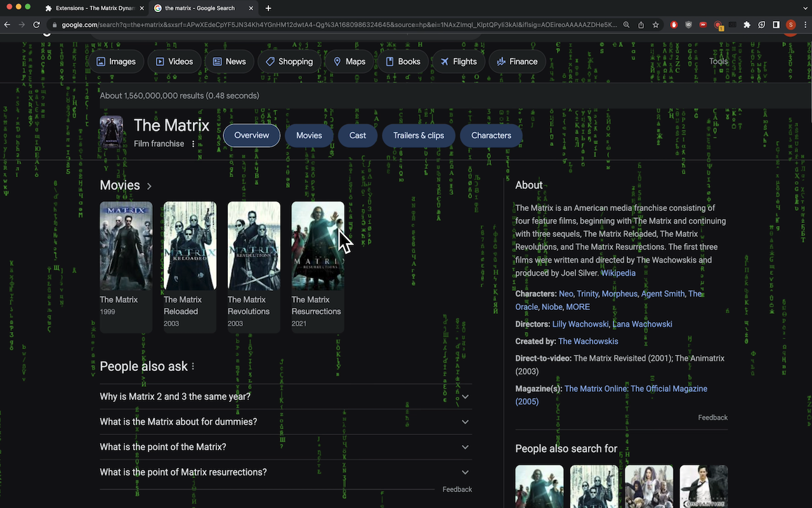Select the Characters chip

point(491,135)
